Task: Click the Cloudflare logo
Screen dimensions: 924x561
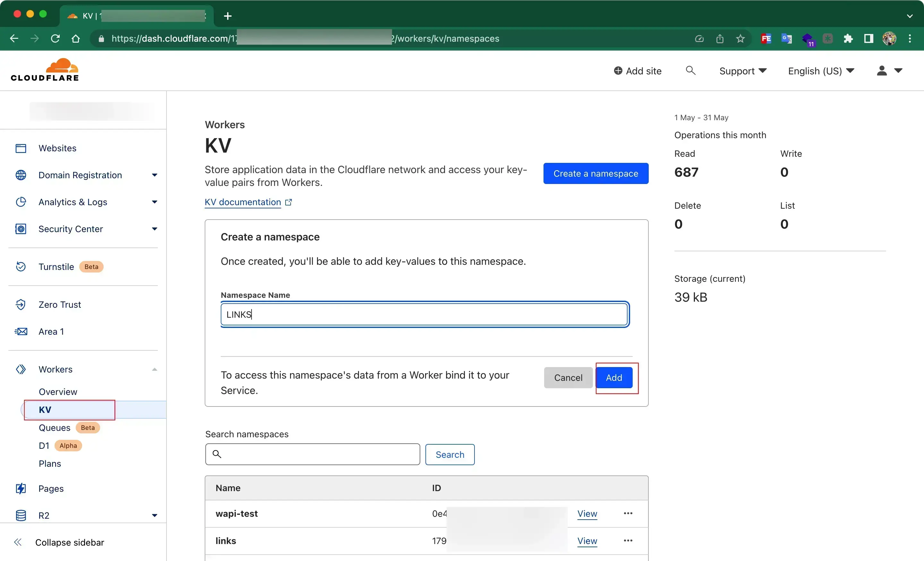Action: coord(45,70)
